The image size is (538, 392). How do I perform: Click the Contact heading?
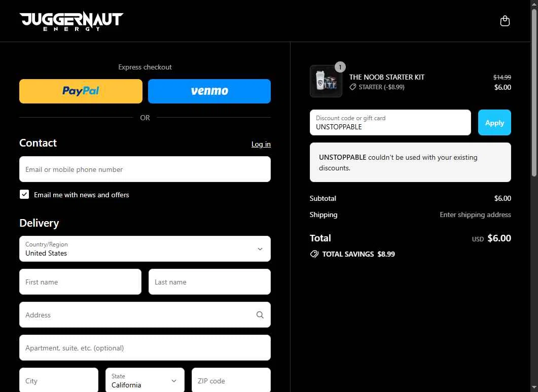[38, 143]
